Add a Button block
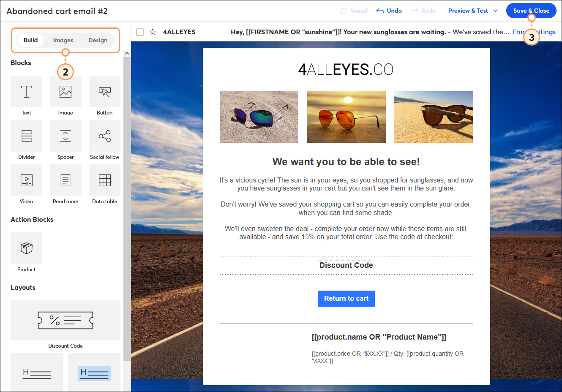The width and height of the screenshot is (562, 392). pyautogui.click(x=104, y=92)
